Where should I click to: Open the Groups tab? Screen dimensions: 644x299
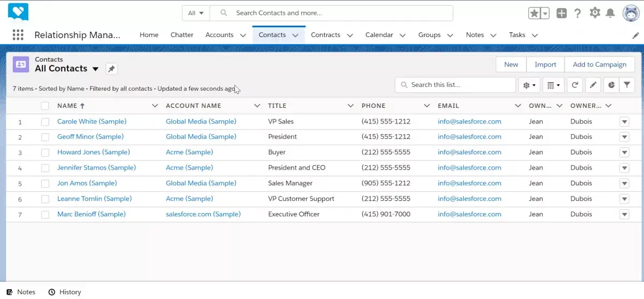click(429, 35)
